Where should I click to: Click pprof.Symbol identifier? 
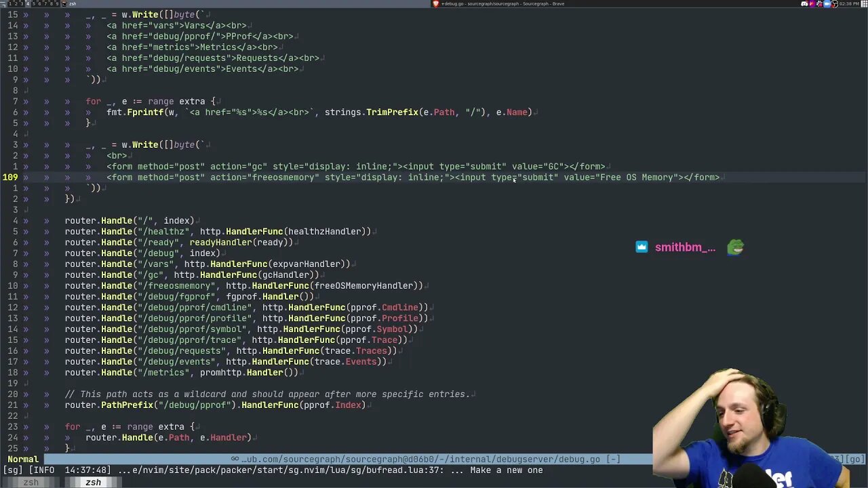(x=376, y=329)
